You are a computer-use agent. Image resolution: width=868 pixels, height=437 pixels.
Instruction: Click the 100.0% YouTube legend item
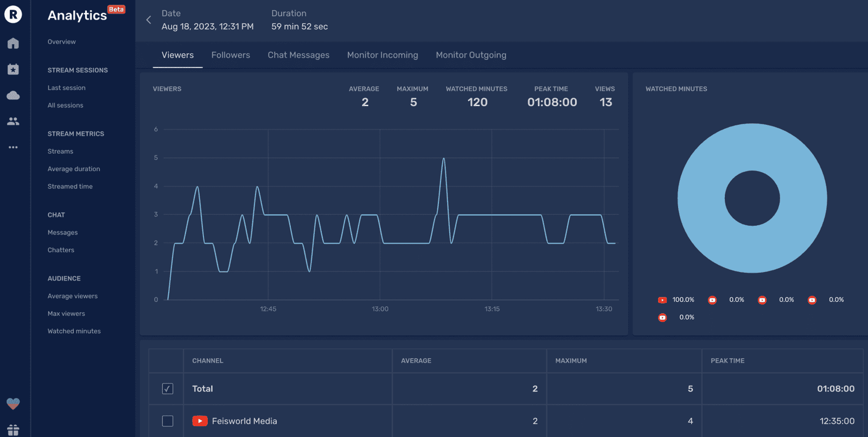(676, 300)
